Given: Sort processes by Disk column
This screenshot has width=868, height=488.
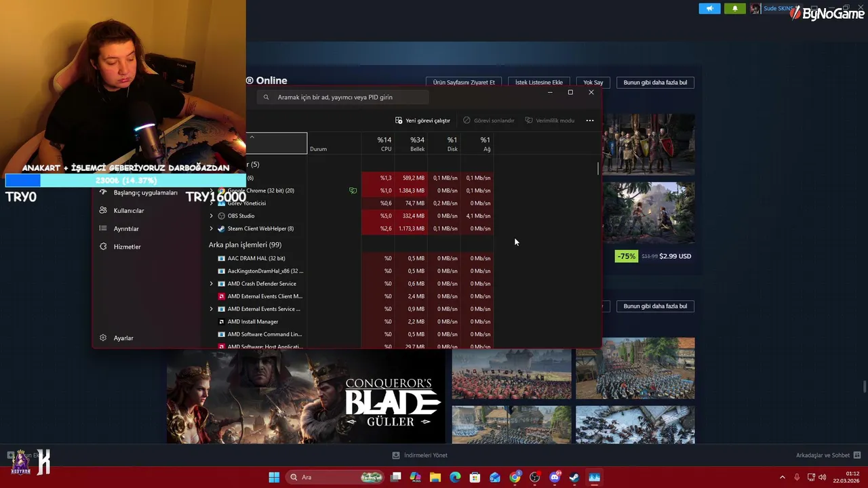Looking at the screenshot, I should pyautogui.click(x=443, y=144).
